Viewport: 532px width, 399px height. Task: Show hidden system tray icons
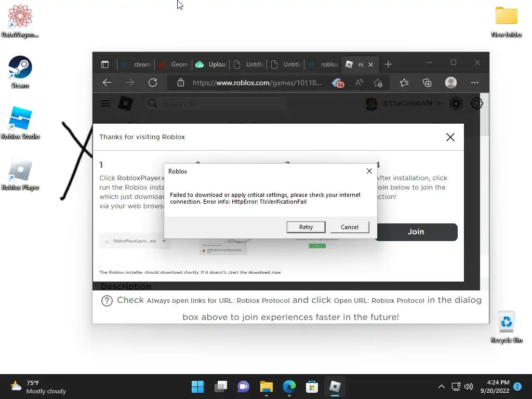click(442, 387)
